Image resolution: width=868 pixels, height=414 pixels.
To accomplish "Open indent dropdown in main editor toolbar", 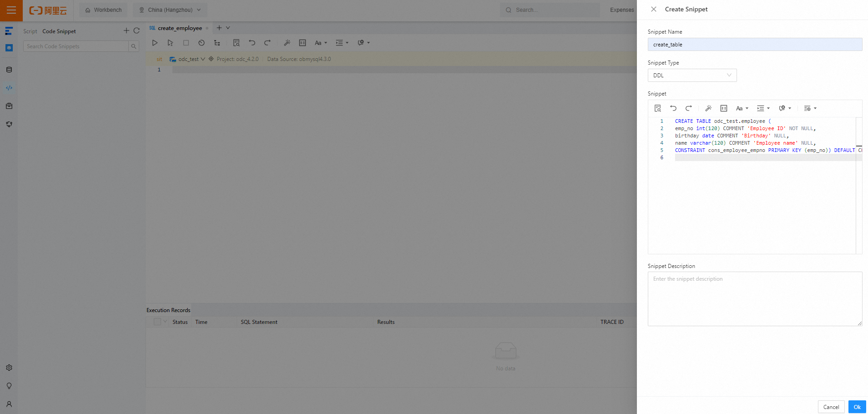I will tap(342, 43).
